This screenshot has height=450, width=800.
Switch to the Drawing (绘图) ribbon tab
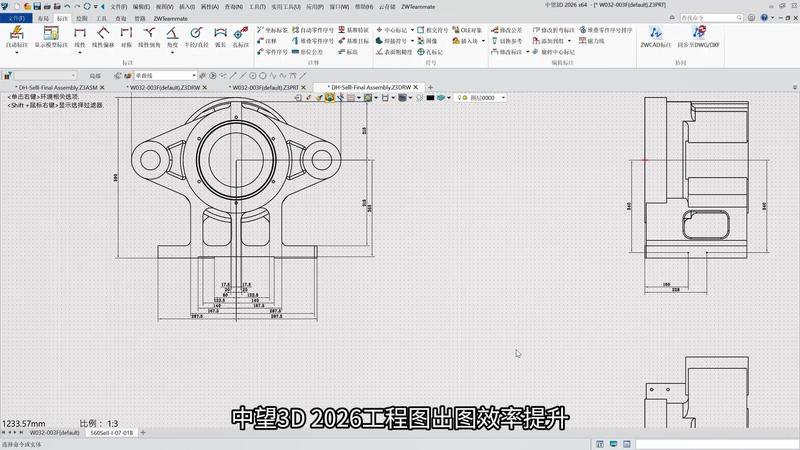click(82, 18)
